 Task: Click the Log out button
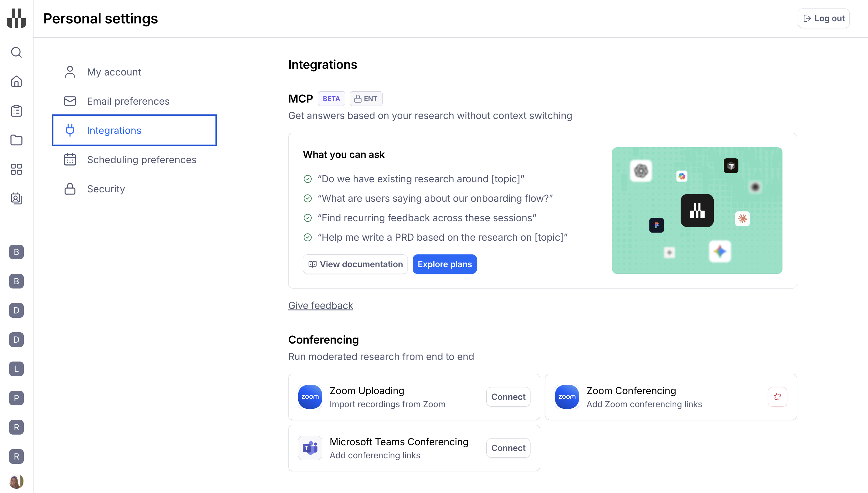coord(823,18)
